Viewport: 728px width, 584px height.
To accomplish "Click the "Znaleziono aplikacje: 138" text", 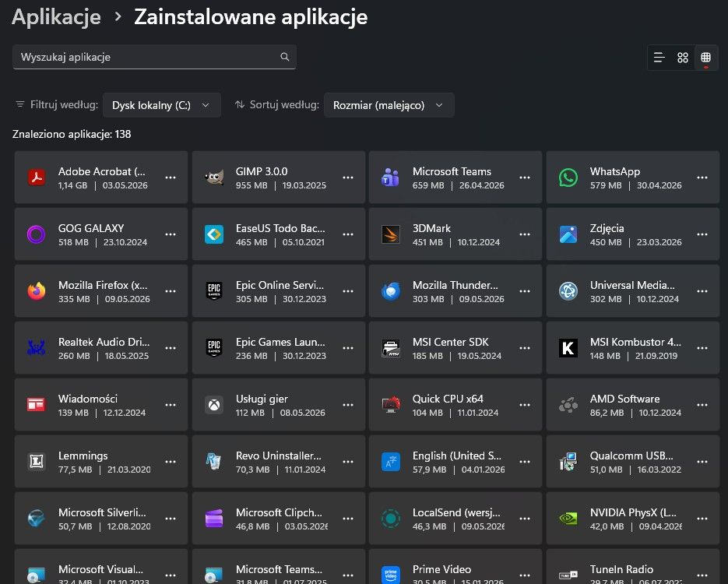I will tap(72, 134).
